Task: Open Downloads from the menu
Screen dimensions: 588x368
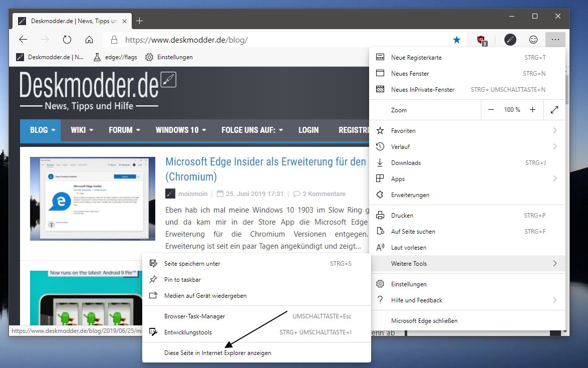Action: (467, 162)
